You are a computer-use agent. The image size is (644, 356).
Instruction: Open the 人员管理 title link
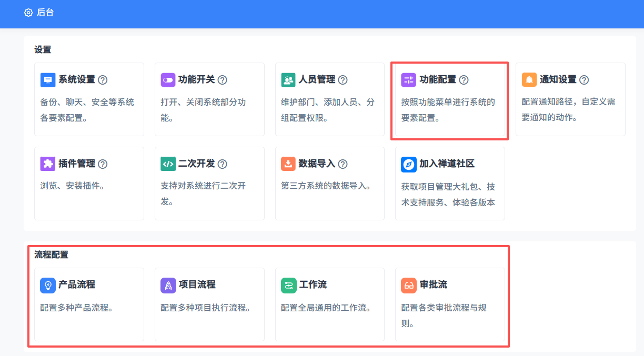click(x=317, y=80)
